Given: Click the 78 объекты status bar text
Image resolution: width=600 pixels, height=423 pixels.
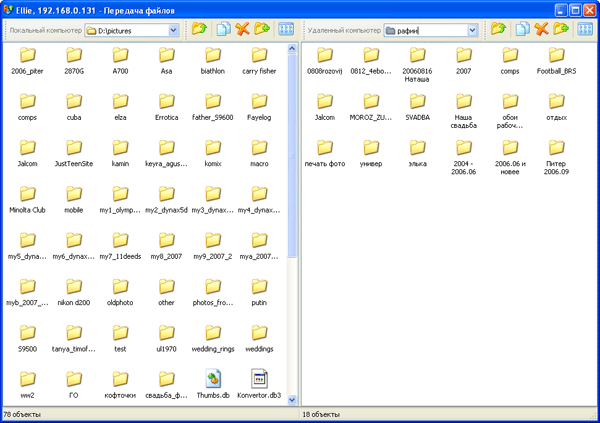Looking at the screenshot, I should click(22, 414).
